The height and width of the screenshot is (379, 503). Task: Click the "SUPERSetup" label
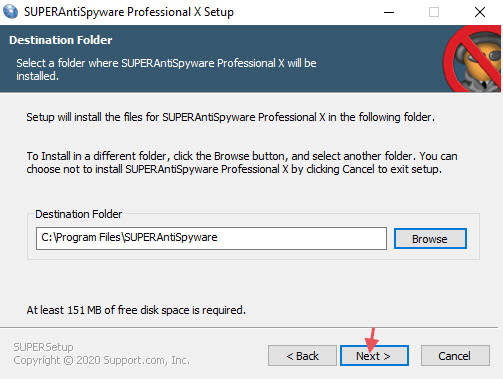pyautogui.click(x=43, y=347)
